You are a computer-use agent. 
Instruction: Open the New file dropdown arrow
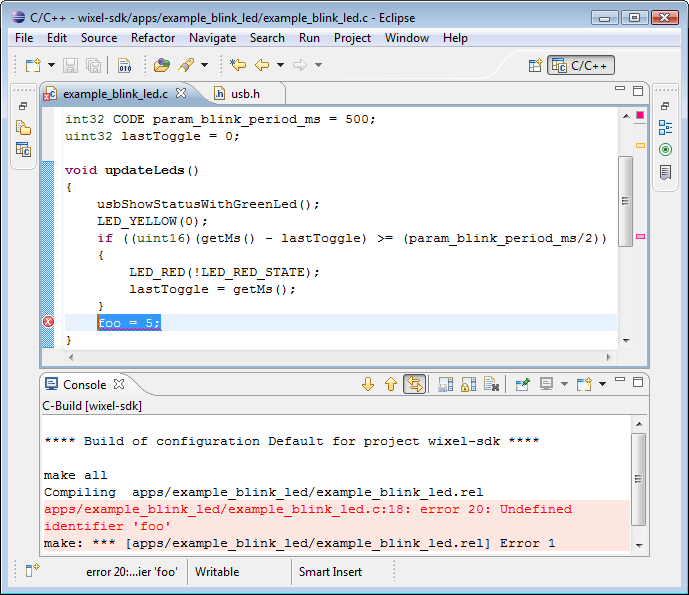[51, 65]
